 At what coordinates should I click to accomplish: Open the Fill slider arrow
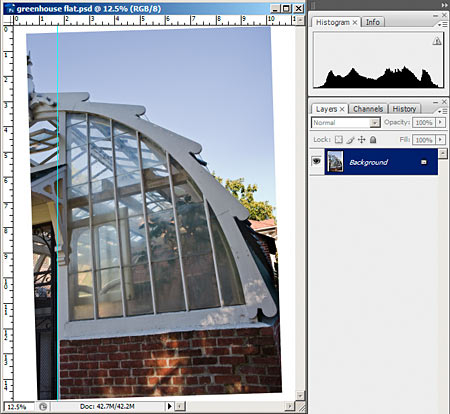pos(441,140)
